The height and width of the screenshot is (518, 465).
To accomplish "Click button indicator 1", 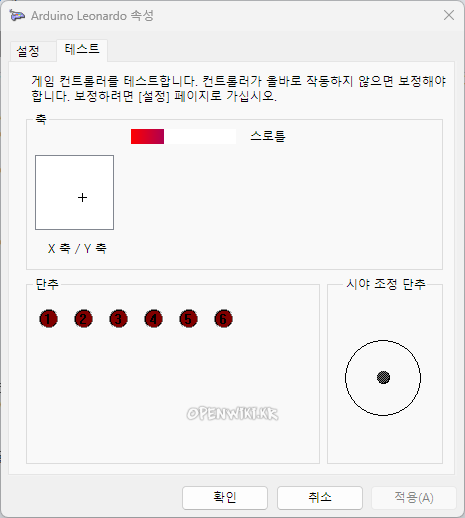I will click(x=48, y=319).
